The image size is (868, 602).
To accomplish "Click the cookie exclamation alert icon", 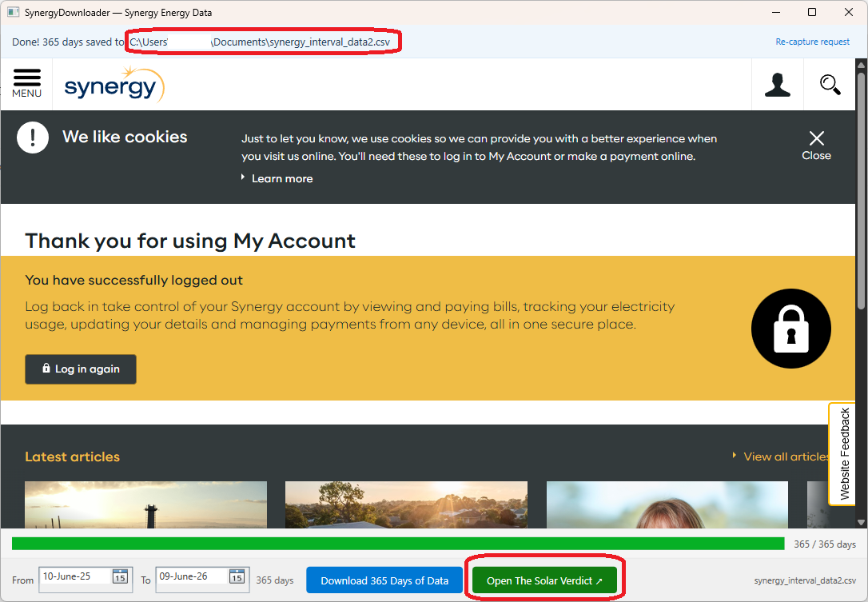I will pyautogui.click(x=33, y=137).
